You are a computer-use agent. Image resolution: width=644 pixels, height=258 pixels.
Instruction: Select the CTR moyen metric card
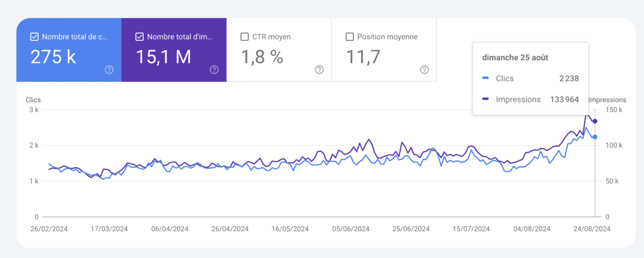[279, 50]
